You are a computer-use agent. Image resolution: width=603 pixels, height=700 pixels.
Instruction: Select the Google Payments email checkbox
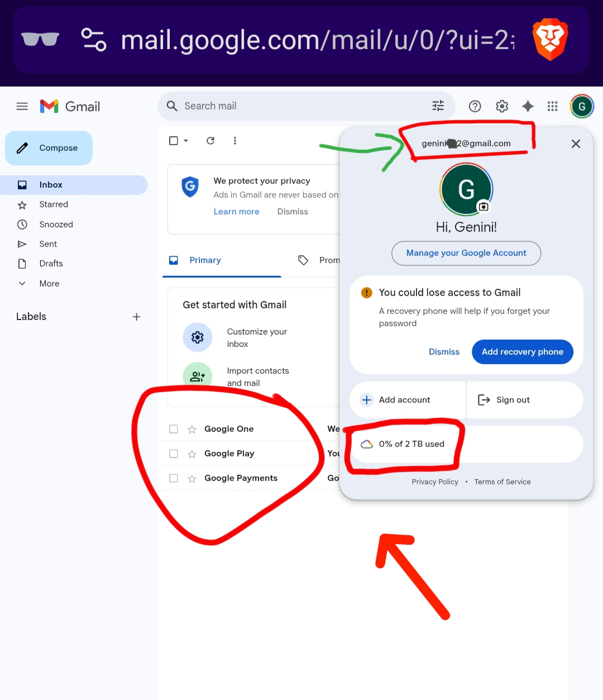[x=174, y=478]
